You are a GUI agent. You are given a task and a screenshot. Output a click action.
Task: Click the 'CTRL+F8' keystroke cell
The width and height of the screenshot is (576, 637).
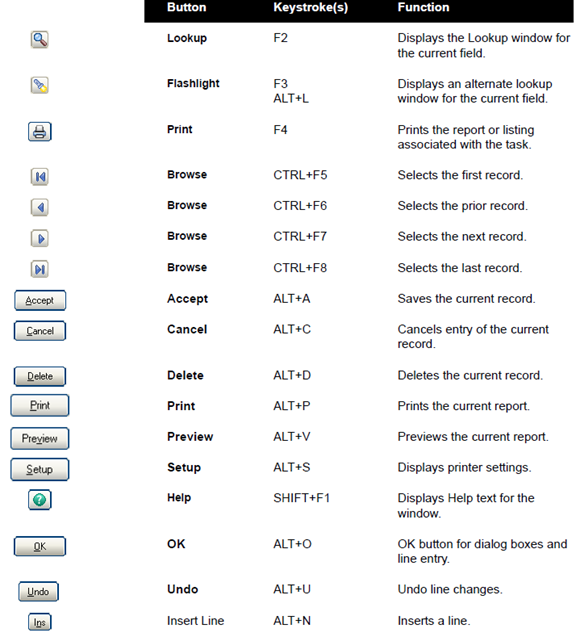(300, 268)
